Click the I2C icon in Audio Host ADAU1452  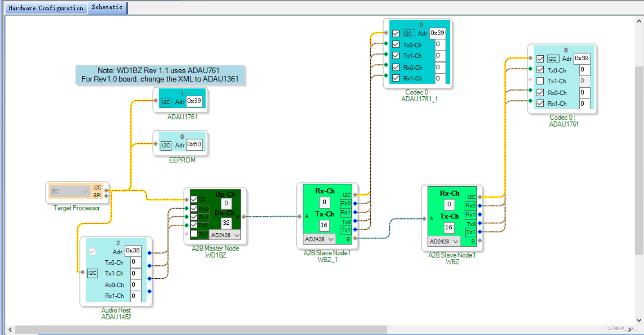coord(92,273)
